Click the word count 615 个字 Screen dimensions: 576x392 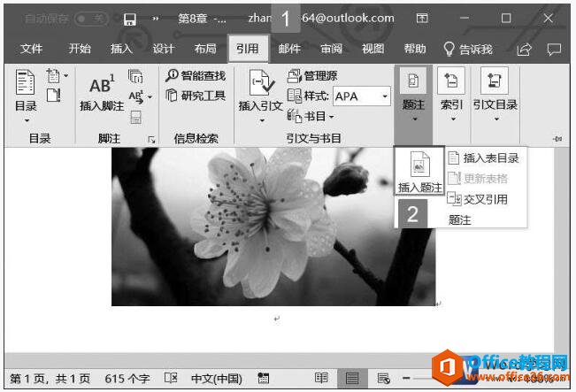point(127,379)
